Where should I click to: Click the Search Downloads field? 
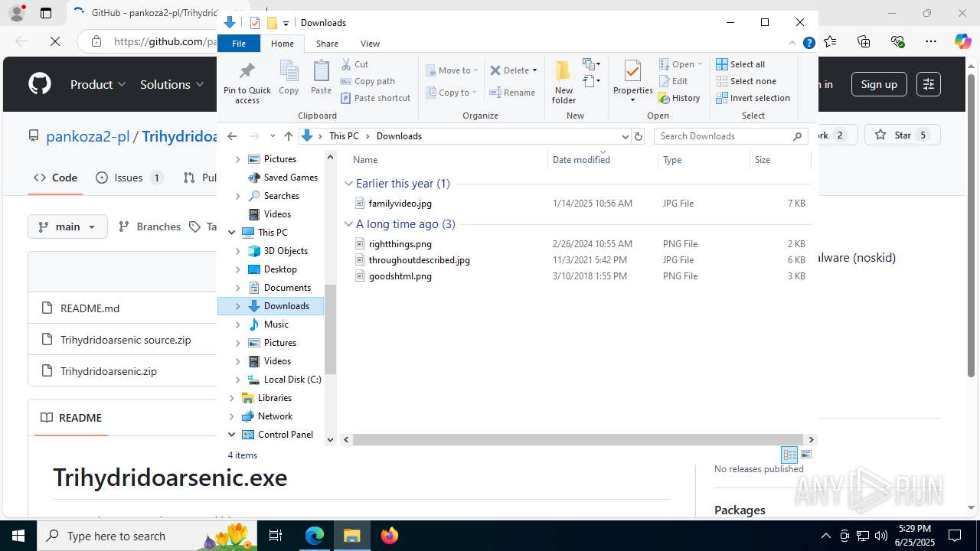click(x=731, y=136)
